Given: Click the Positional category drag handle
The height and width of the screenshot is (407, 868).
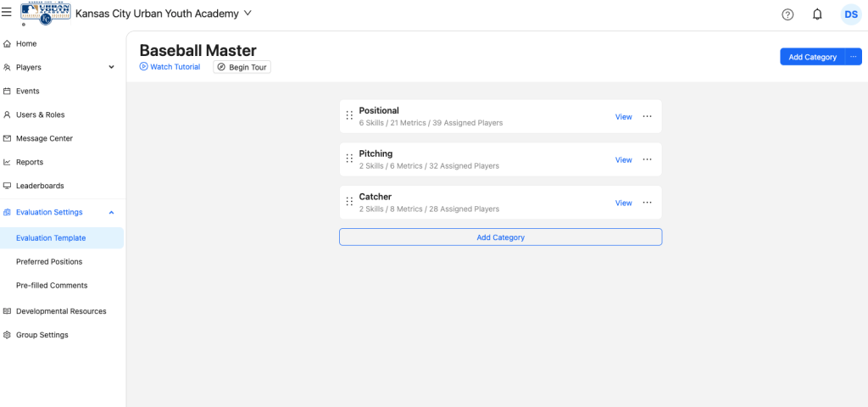Looking at the screenshot, I should (349, 116).
